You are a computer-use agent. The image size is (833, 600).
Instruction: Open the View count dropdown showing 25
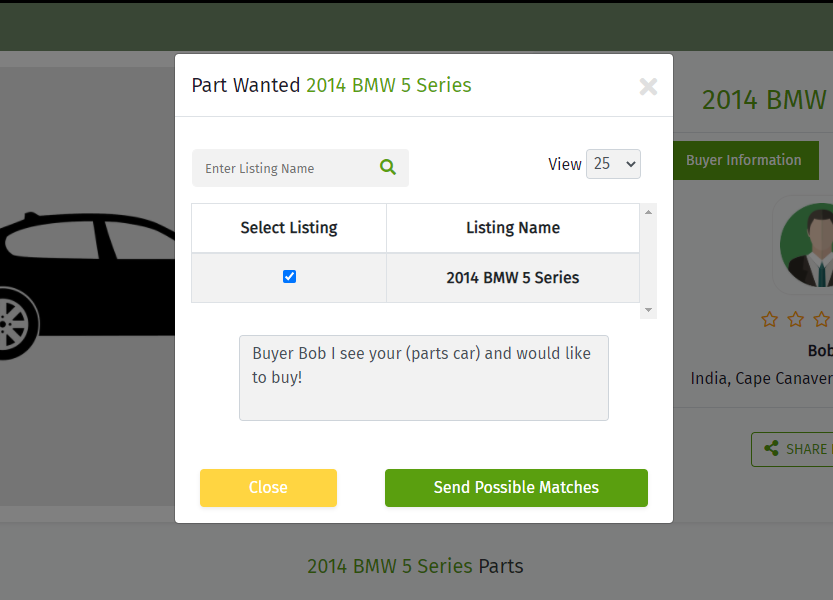(x=612, y=164)
